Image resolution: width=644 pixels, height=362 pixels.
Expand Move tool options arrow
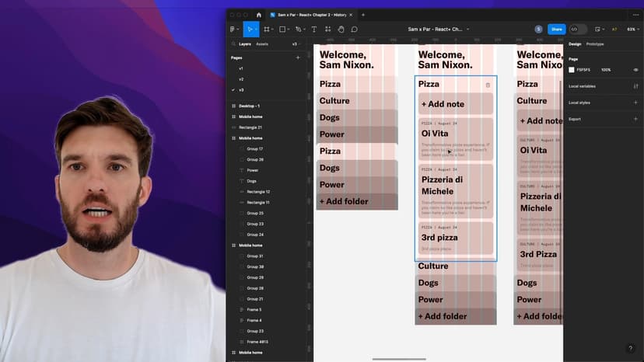tap(256, 30)
